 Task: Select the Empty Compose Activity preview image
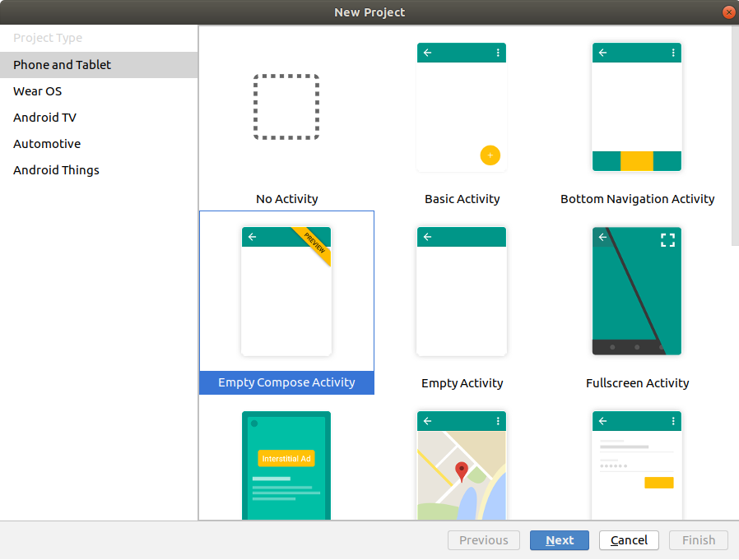[x=286, y=291]
